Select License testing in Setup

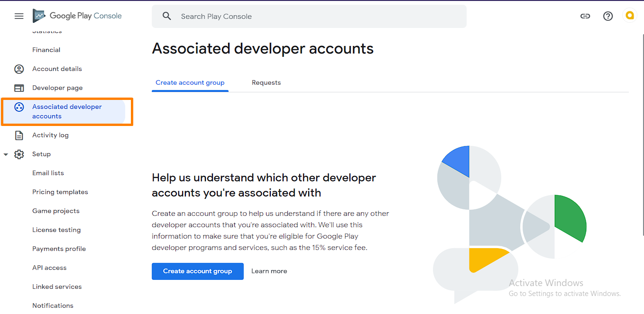tap(56, 230)
